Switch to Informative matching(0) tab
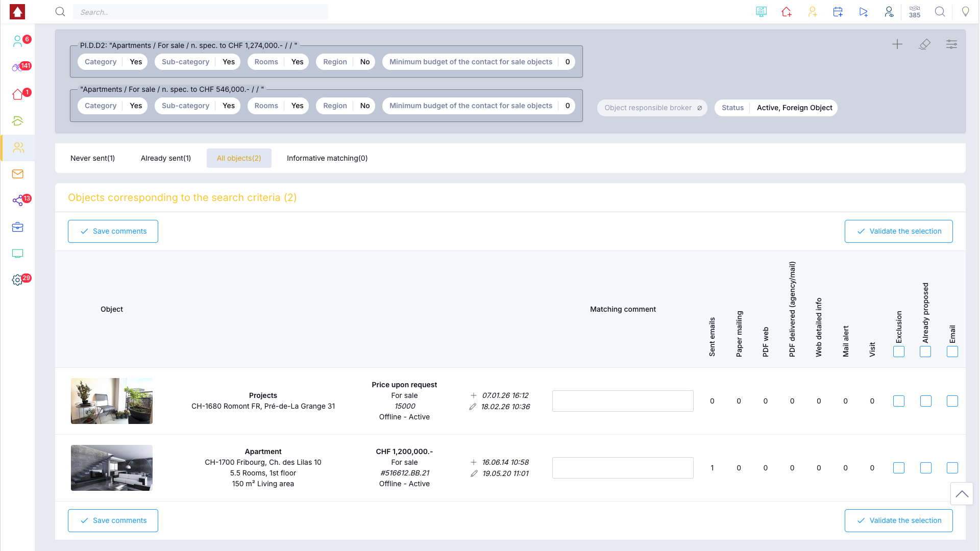 coord(327,158)
